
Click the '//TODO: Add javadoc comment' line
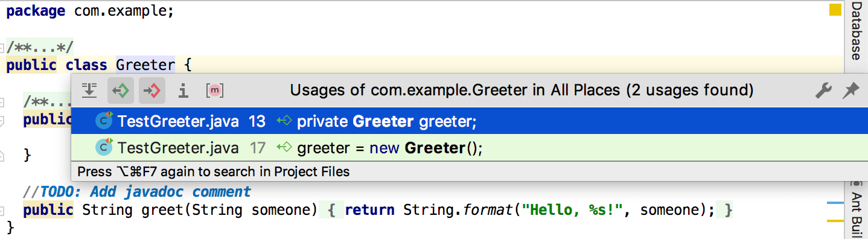137,192
